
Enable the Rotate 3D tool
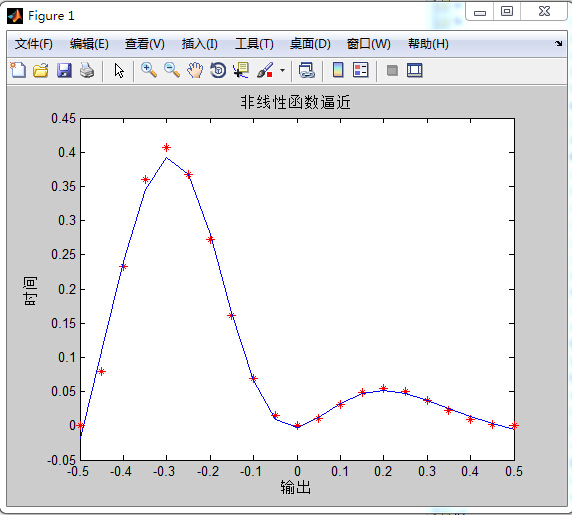(x=218, y=70)
